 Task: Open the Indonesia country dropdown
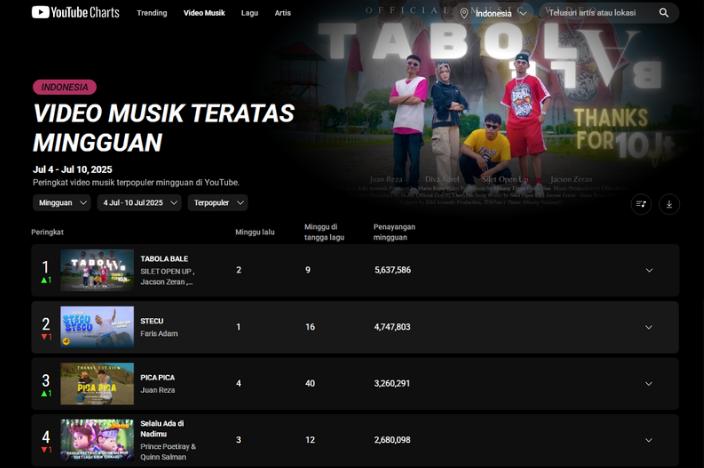(493, 13)
